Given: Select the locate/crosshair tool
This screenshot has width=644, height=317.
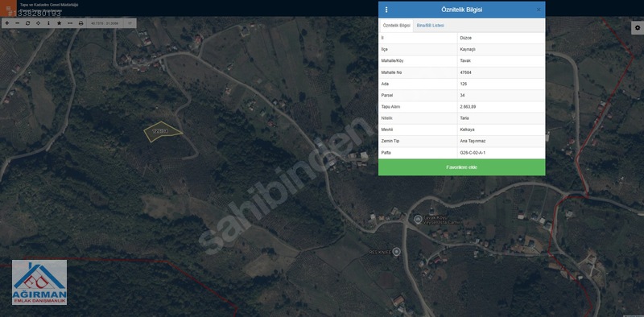Looking at the screenshot, I should click(x=38, y=23).
